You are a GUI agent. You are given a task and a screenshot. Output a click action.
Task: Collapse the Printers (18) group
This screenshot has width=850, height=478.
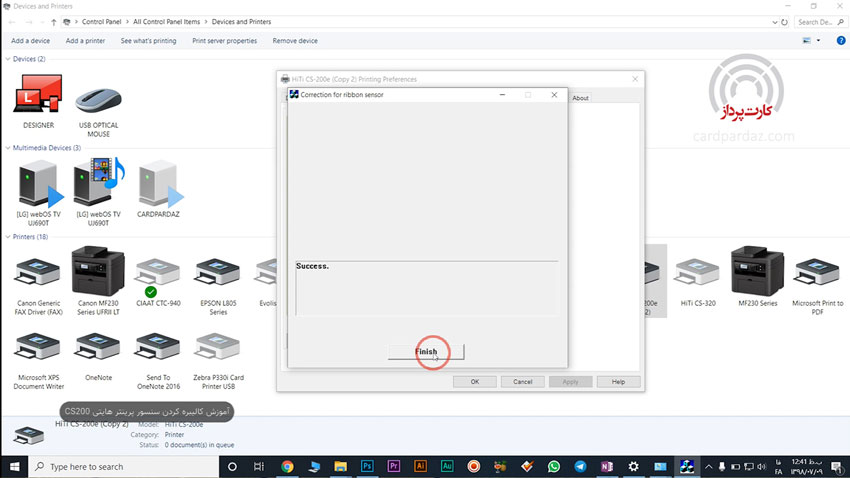point(8,237)
